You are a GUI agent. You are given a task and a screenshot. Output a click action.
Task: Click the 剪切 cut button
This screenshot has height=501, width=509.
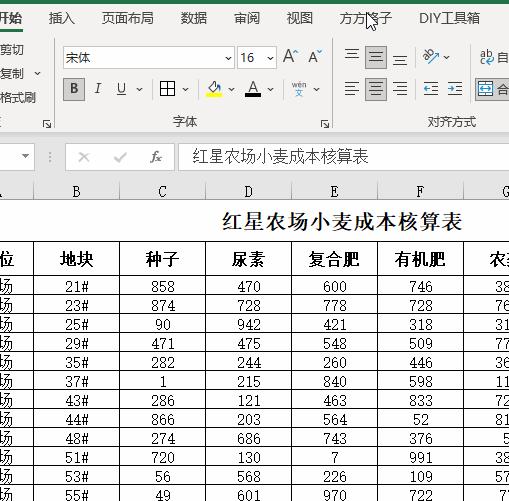click(x=11, y=50)
